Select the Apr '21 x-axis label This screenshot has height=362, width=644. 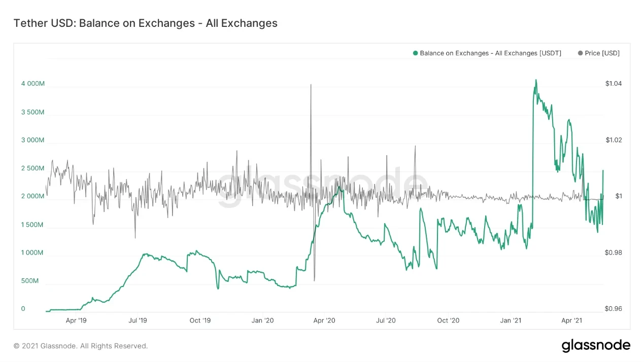tap(571, 320)
